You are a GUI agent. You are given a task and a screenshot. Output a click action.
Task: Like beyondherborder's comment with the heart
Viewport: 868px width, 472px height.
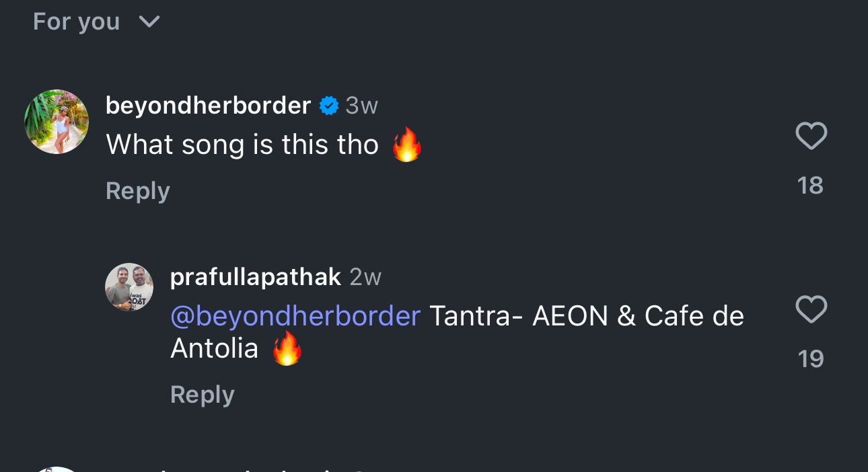811,136
